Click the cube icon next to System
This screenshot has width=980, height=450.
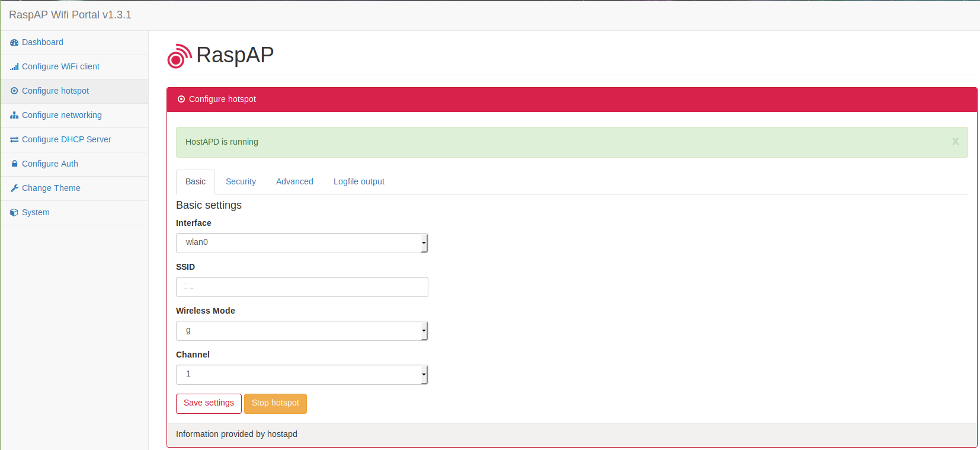14,212
